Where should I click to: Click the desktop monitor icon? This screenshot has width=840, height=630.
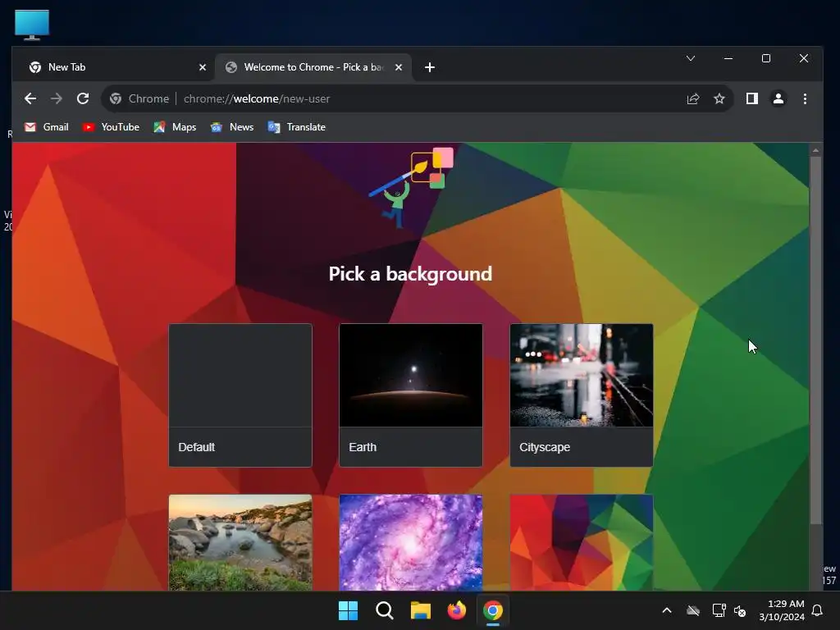[x=32, y=25]
